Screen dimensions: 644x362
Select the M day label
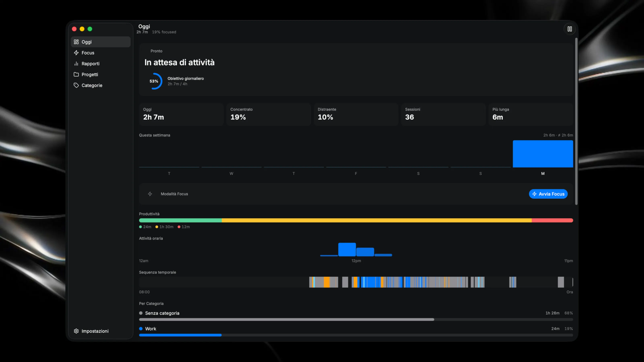click(543, 173)
